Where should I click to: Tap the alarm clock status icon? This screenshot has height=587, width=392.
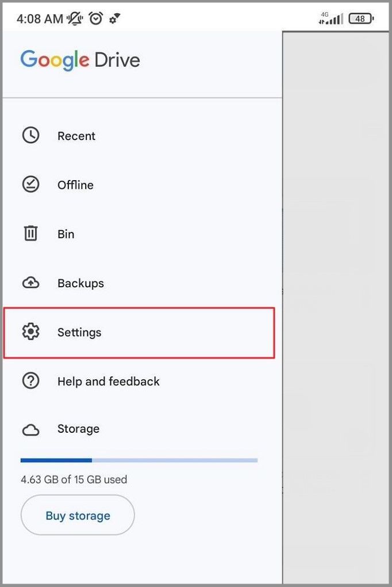95,18
